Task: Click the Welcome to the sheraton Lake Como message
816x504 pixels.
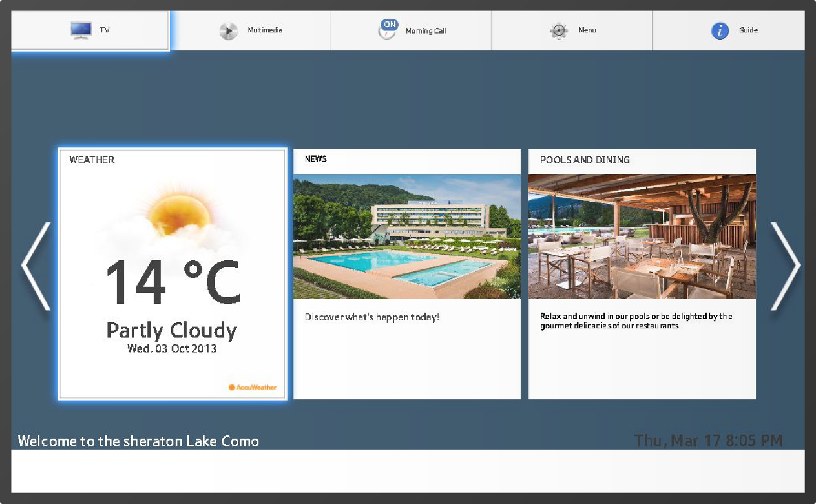Action: click(138, 441)
